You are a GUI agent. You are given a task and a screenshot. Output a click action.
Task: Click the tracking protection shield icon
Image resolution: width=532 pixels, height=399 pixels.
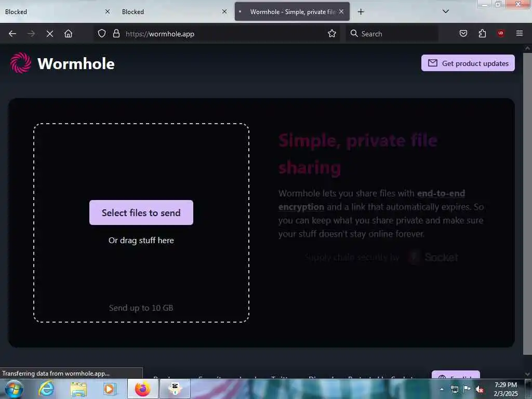(102, 34)
